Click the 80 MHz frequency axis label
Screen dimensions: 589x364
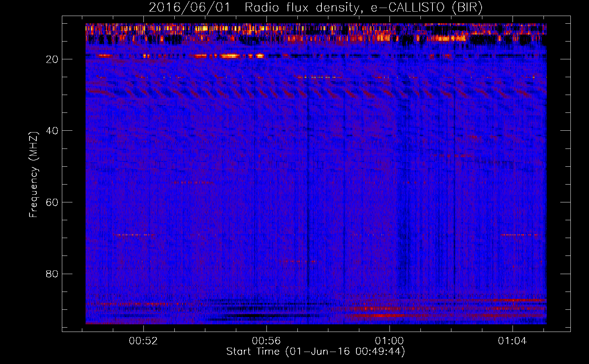point(52,274)
